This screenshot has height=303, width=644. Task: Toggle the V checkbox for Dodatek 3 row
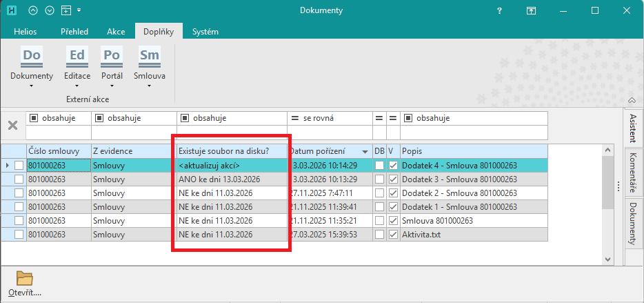[x=393, y=179]
